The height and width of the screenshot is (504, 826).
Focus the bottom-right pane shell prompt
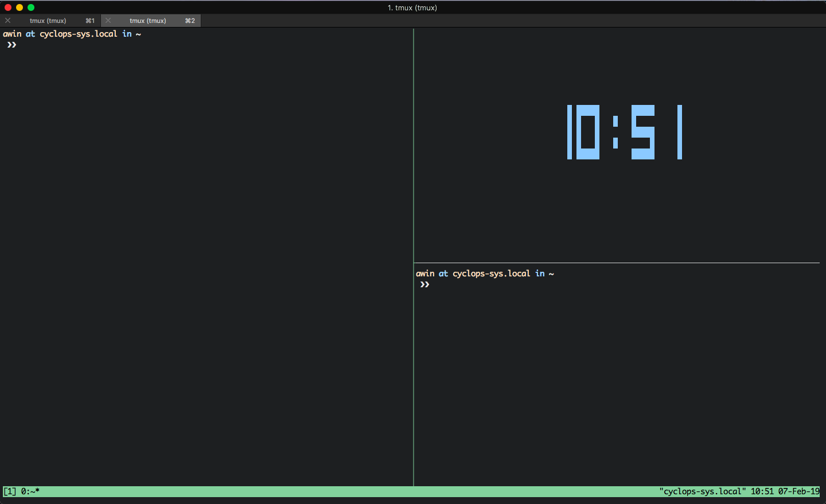tap(424, 284)
